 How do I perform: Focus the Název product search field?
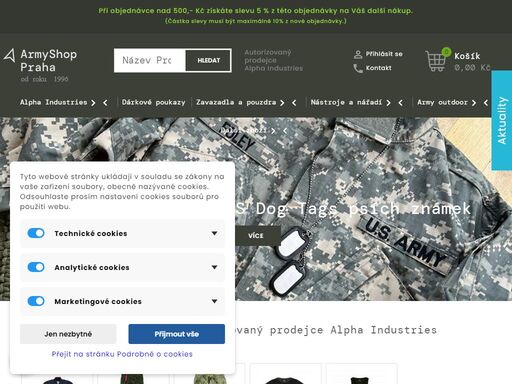click(150, 60)
